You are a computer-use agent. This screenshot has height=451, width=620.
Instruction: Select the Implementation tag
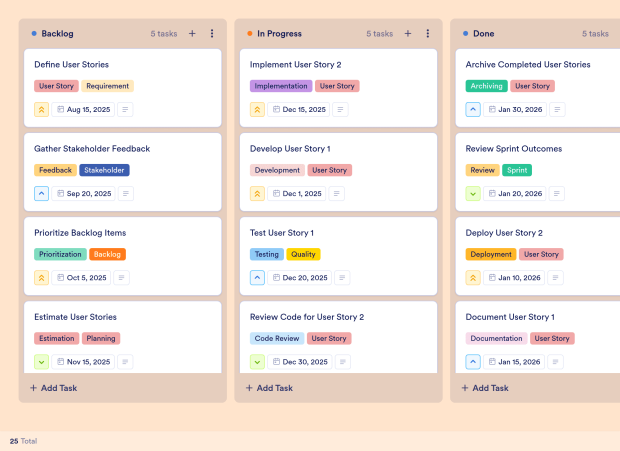pos(281,86)
